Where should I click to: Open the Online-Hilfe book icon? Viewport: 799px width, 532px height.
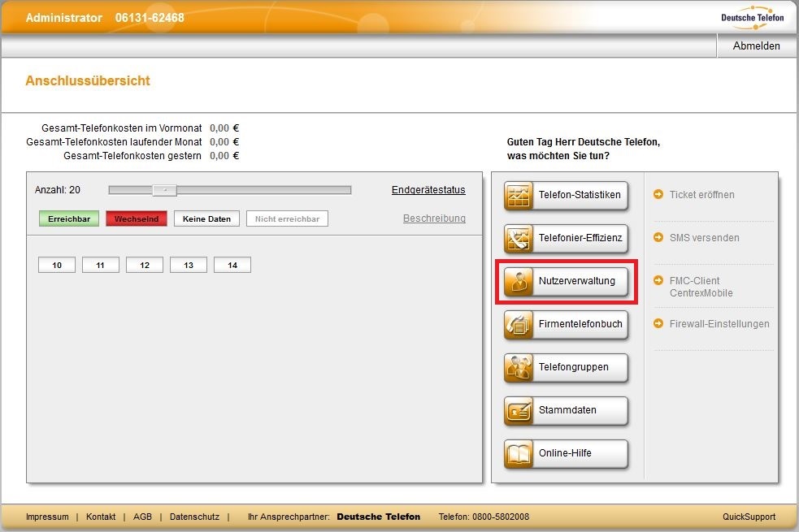point(519,453)
